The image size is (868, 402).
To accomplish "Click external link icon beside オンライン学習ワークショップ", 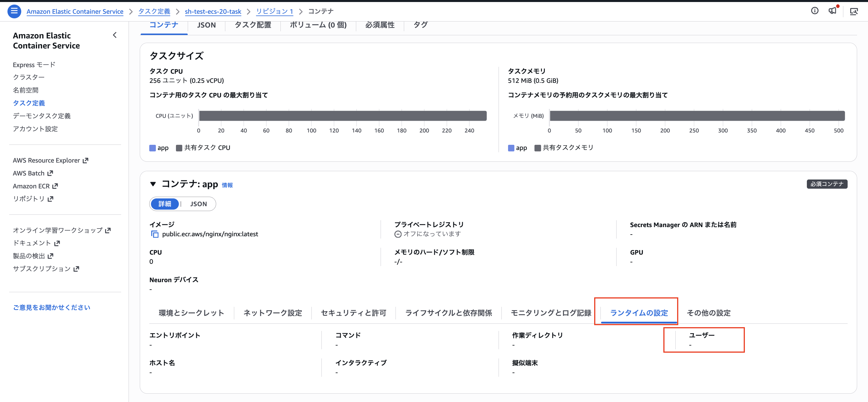I will [x=108, y=231].
